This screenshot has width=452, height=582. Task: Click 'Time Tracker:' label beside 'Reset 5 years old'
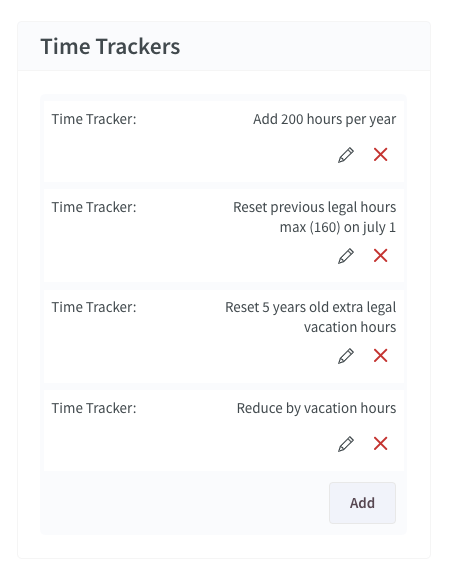94,308
